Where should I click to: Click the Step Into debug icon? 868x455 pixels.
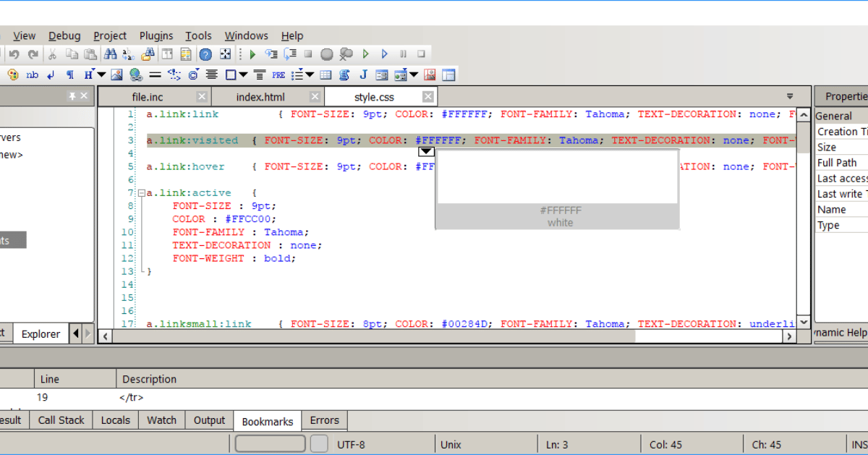click(x=272, y=54)
